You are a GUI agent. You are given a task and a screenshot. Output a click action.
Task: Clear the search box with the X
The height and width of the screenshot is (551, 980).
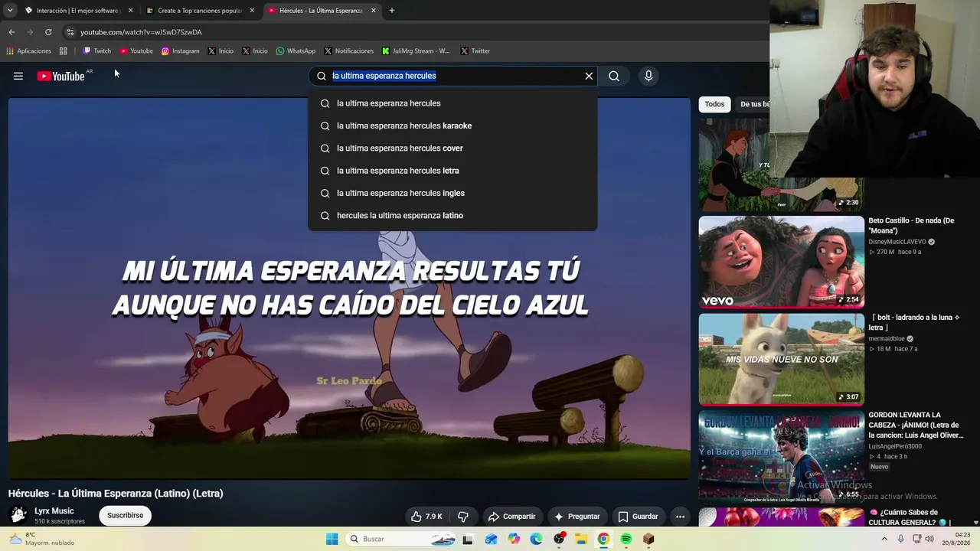click(x=589, y=76)
